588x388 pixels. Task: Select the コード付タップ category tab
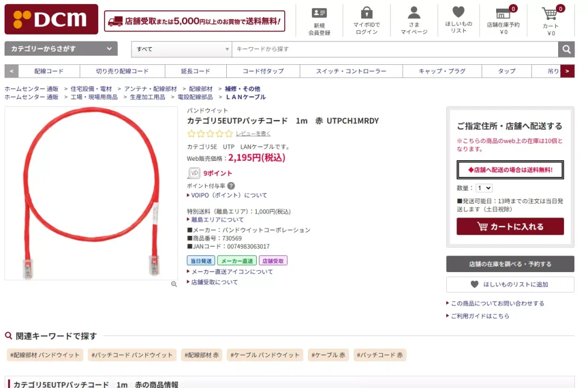coord(264,70)
